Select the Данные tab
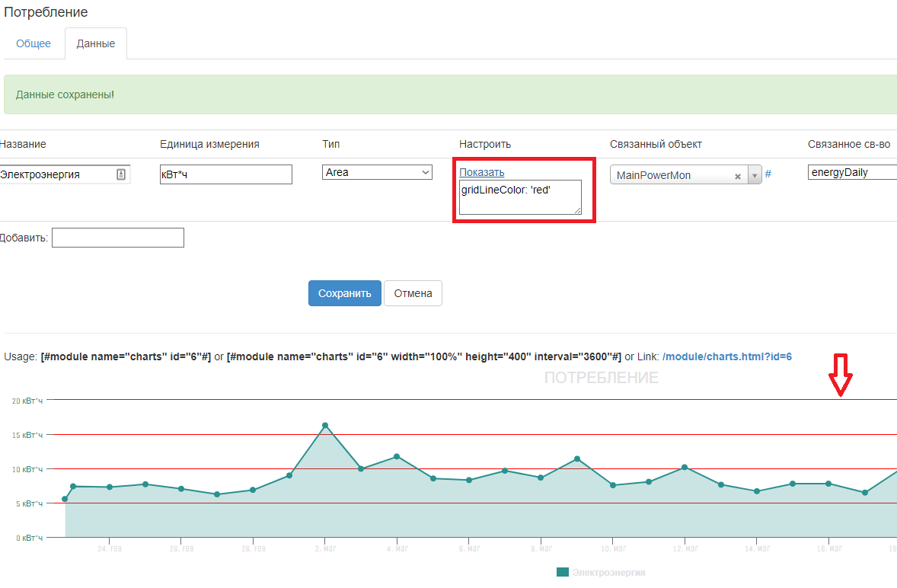 click(x=96, y=43)
